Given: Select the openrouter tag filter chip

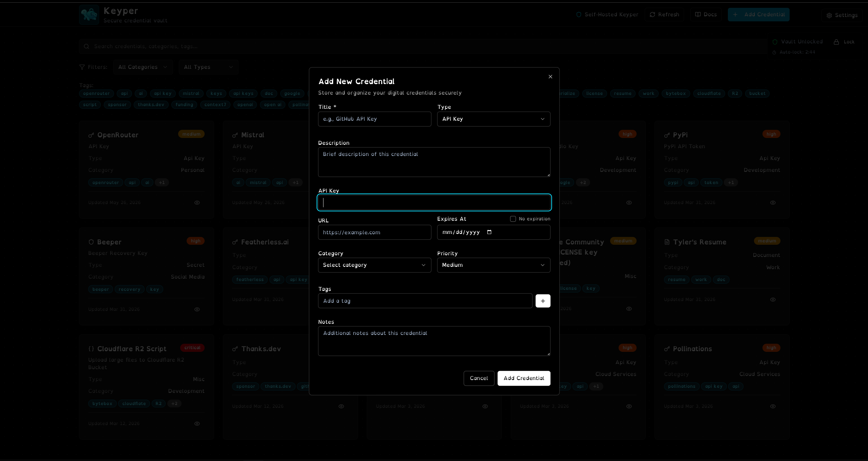Looking at the screenshot, I should tap(96, 94).
